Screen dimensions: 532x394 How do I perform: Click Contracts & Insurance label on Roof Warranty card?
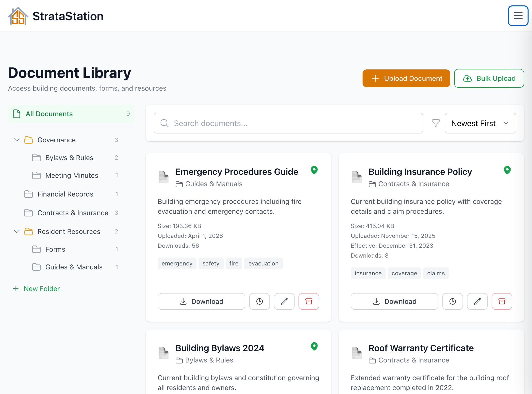pyautogui.click(x=414, y=360)
